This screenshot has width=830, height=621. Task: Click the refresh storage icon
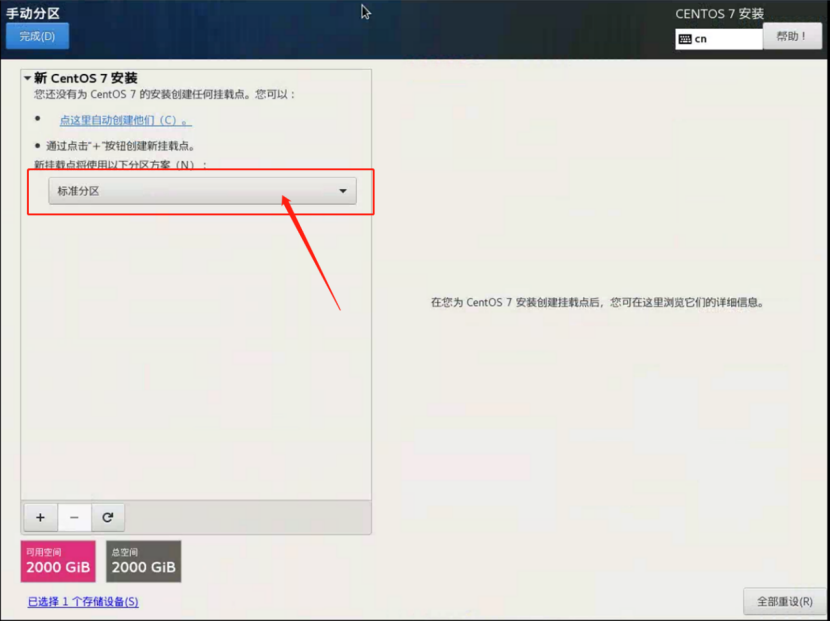pos(108,517)
